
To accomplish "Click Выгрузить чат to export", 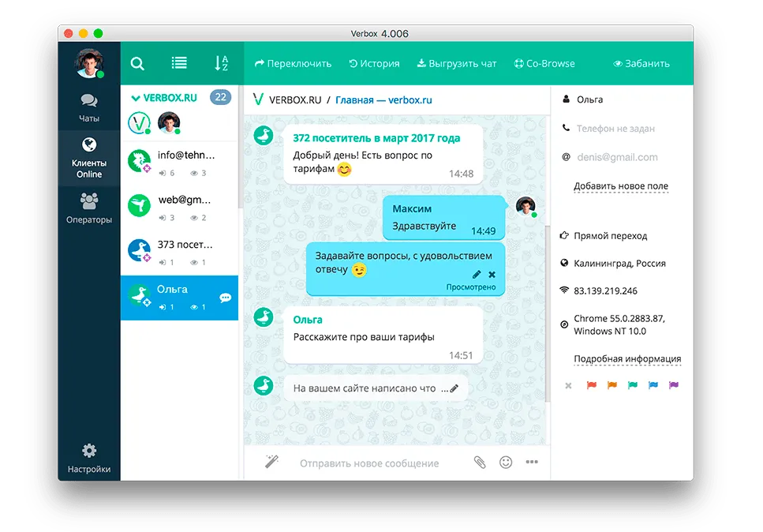I will click(x=457, y=64).
